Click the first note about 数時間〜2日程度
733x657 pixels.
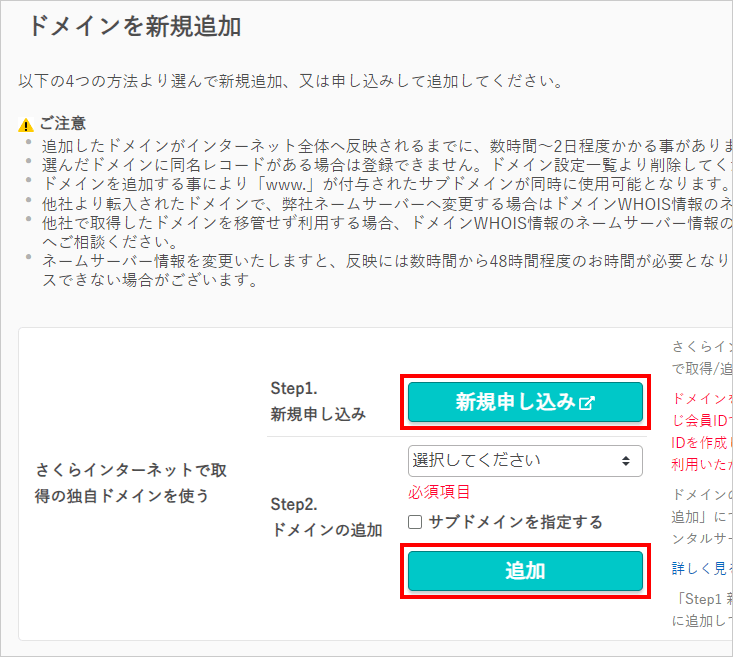387,146
